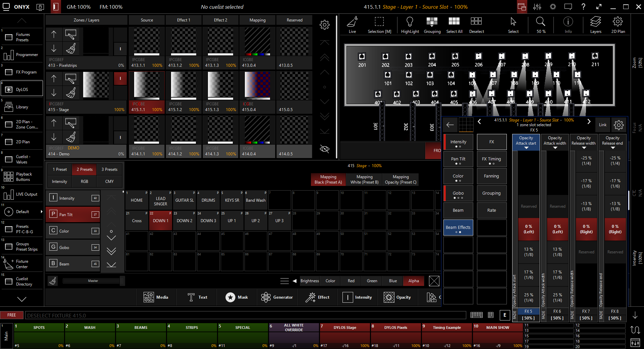Open Opacity Attack start dropdown arrow
Image resolution: width=644 pixels, height=349 pixels.
526,148
